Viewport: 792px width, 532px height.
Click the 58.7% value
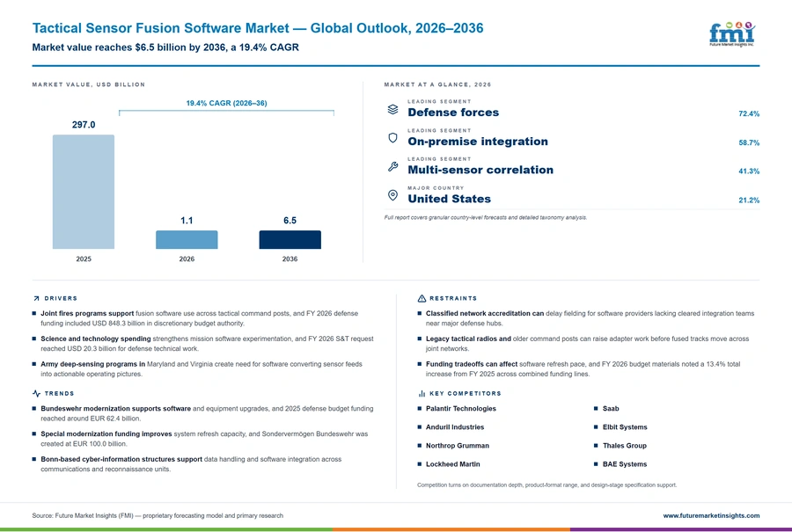point(749,142)
